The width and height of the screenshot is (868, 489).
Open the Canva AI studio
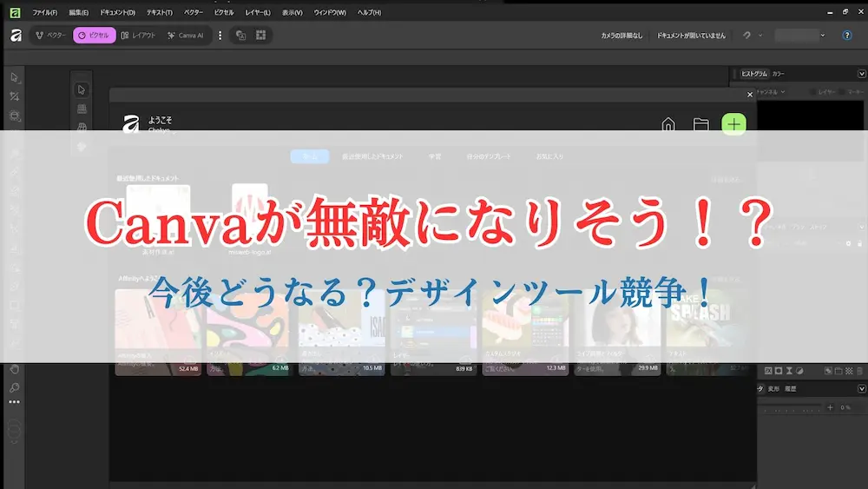tap(185, 36)
